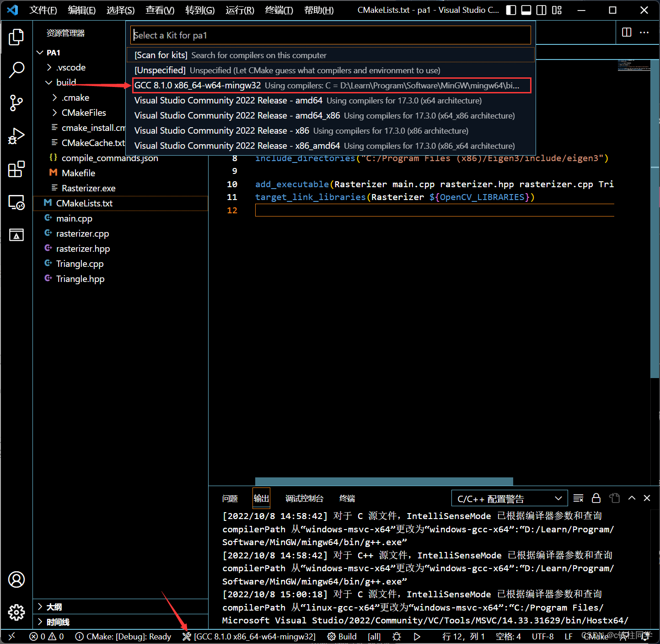Toggle word wrap in output panel
Viewport: 660px width, 644px height.
pyautogui.click(x=578, y=498)
